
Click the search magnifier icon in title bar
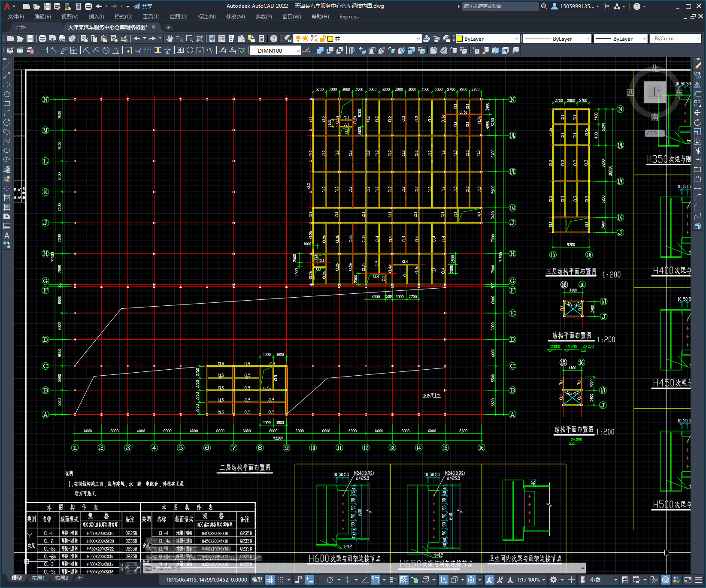544,6
